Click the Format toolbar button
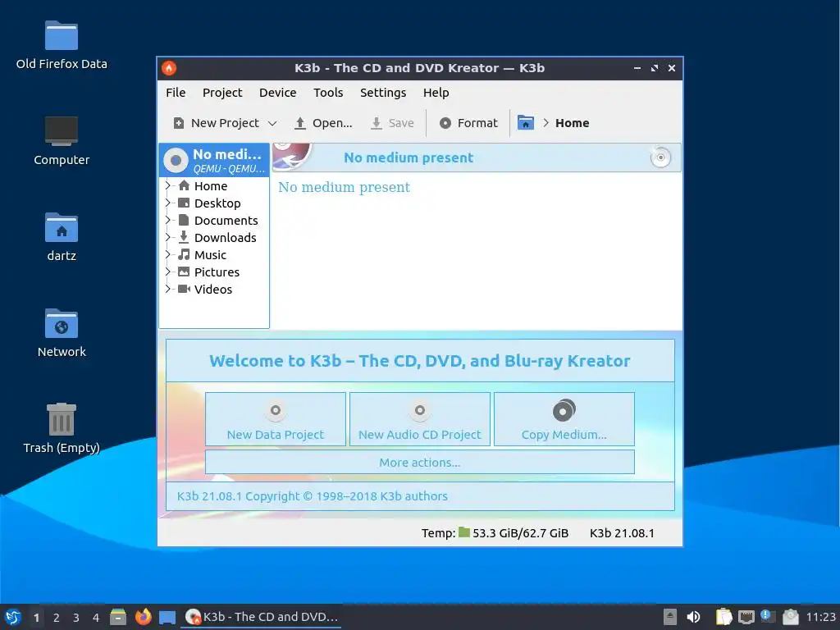 tap(468, 123)
